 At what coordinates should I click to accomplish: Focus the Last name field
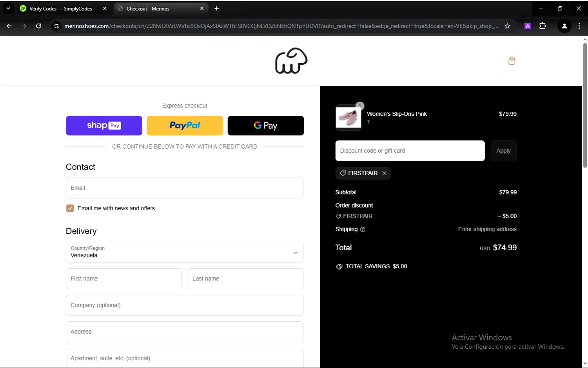point(246,279)
